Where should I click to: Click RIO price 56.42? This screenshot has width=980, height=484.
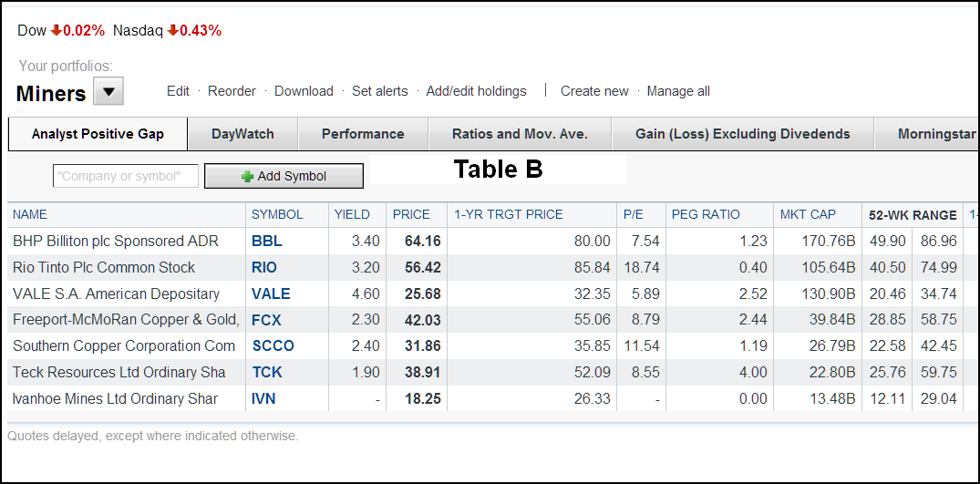click(422, 268)
